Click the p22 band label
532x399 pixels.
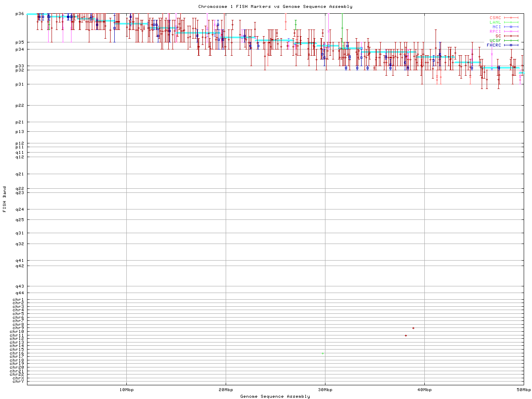(20, 105)
